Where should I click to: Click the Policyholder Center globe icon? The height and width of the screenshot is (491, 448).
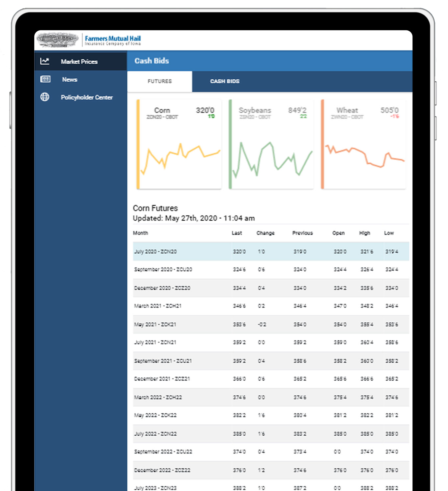pos(45,97)
